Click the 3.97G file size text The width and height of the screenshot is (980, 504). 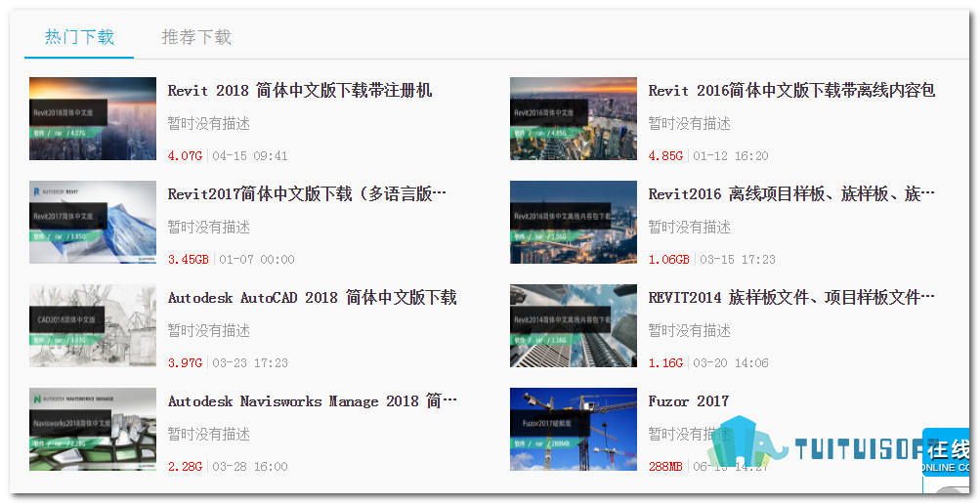tap(185, 362)
